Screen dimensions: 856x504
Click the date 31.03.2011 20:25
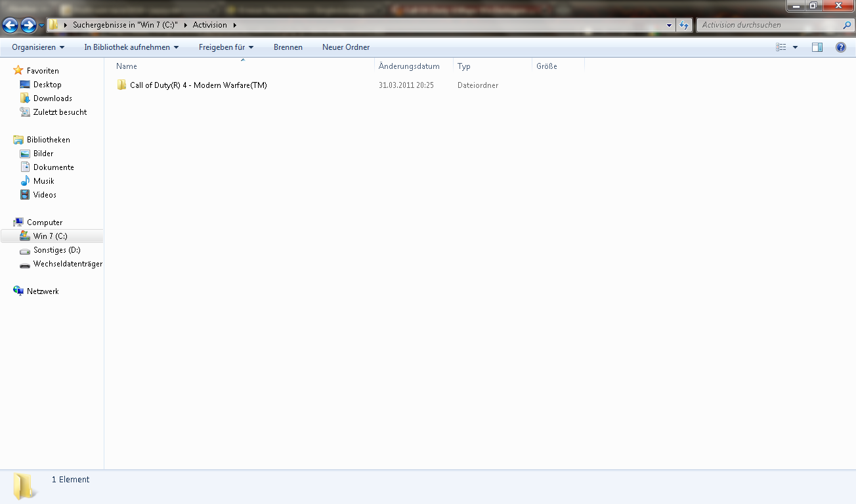pyautogui.click(x=406, y=85)
